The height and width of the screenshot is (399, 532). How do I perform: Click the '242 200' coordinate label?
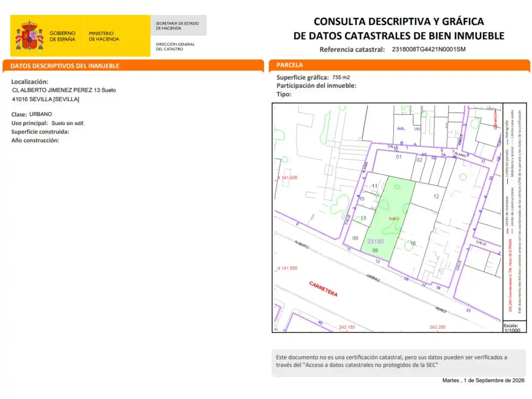pos(437,327)
